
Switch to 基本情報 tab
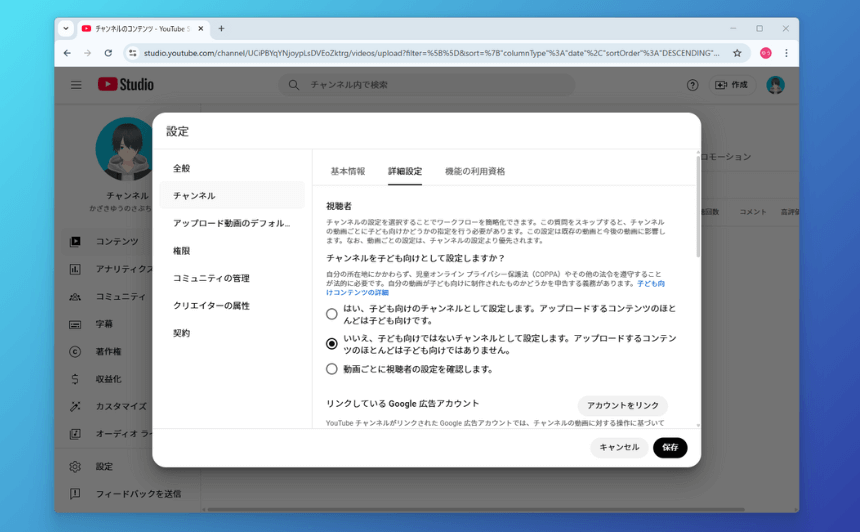[348, 171]
